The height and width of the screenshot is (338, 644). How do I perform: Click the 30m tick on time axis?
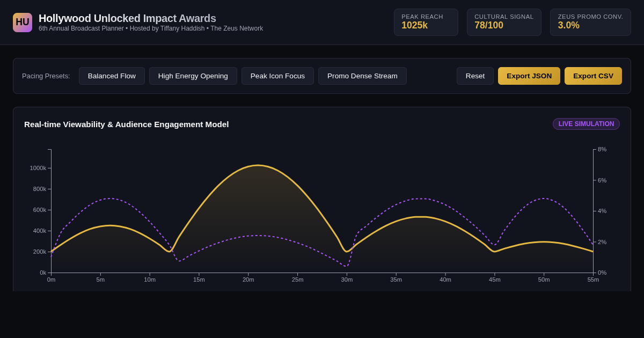pos(347,280)
